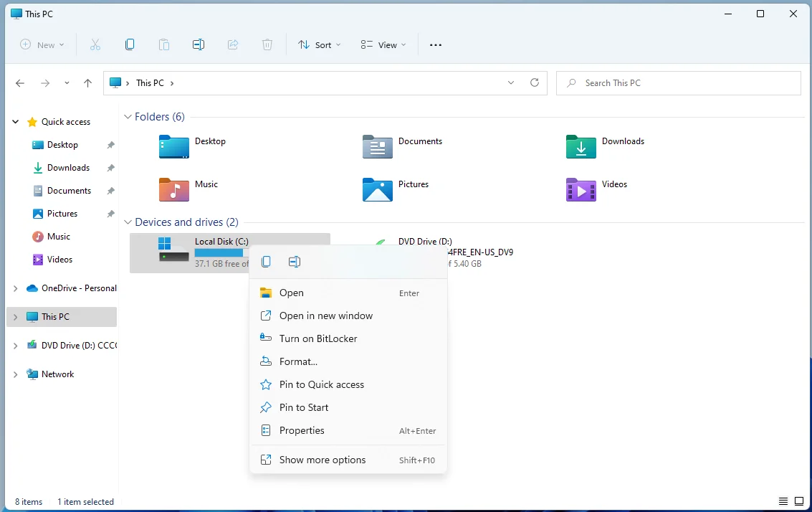Image resolution: width=812 pixels, height=512 pixels.
Task: Open the Sort dropdown
Action: 320,45
